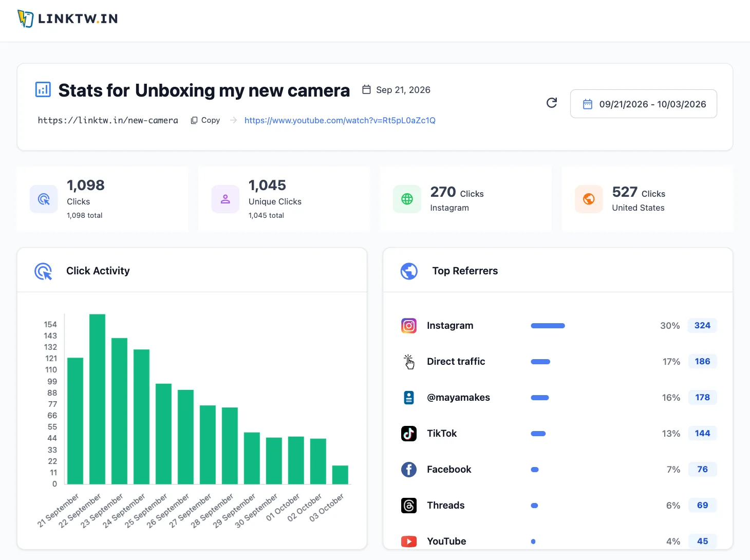Click the Direct traffic pointer icon
750x560 pixels.
(409, 362)
